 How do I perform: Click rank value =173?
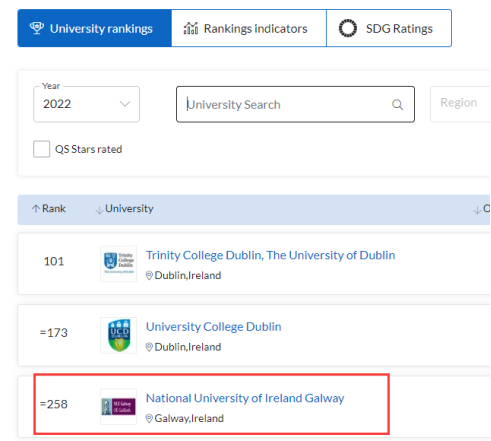54,333
